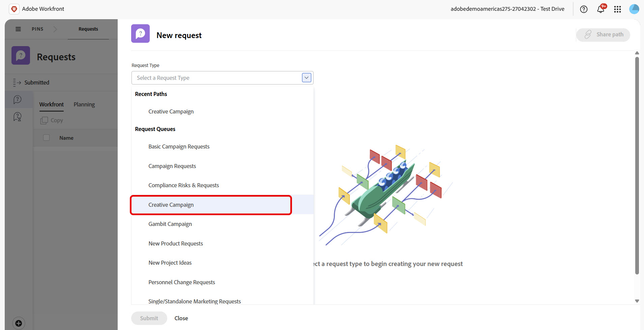Select the approvals ribbon sidebar icon

tap(17, 117)
